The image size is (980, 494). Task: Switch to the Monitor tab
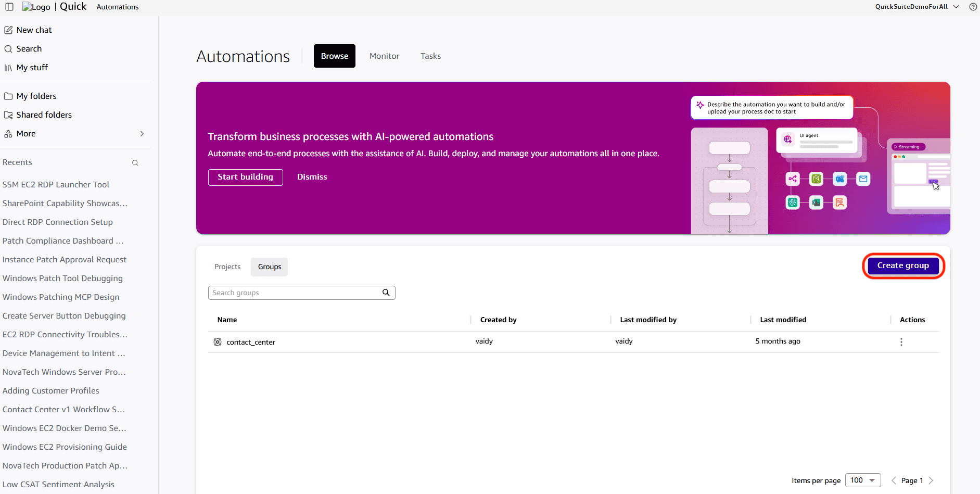[x=385, y=56]
